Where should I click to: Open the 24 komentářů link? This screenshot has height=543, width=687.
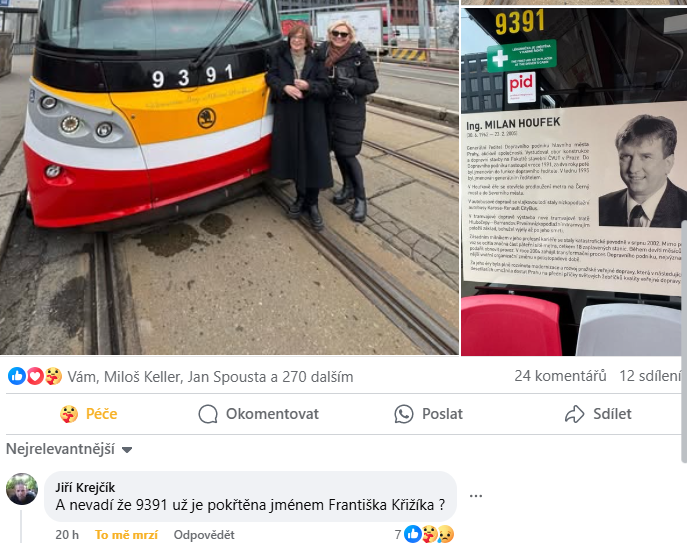tap(560, 376)
